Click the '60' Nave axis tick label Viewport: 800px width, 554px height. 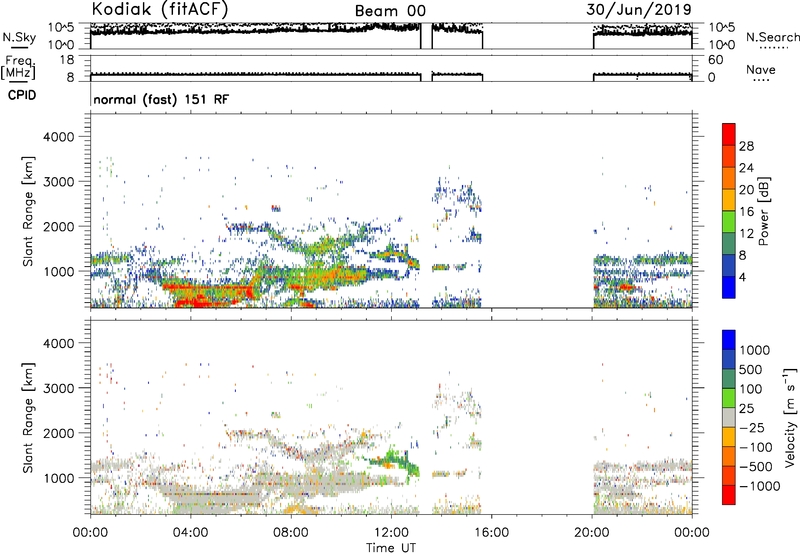point(715,60)
